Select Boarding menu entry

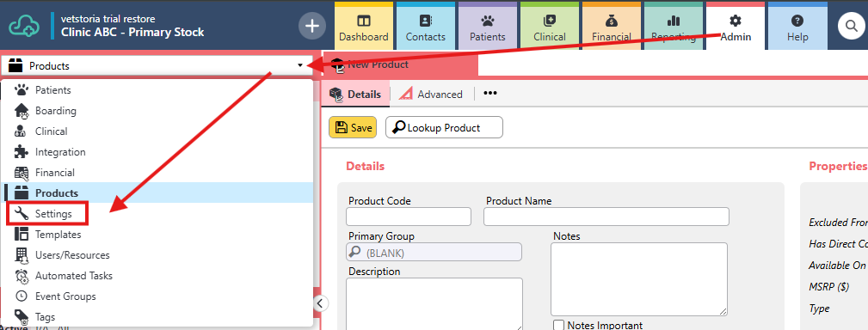tap(157, 111)
